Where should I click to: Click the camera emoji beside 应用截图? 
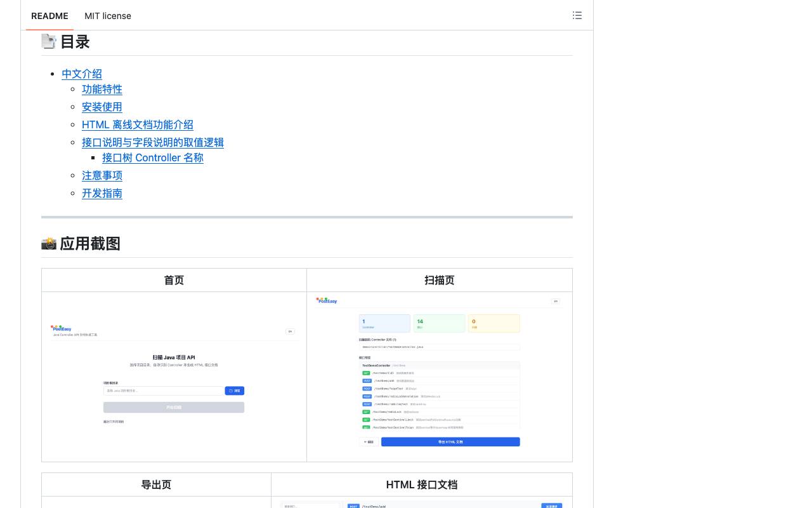49,243
